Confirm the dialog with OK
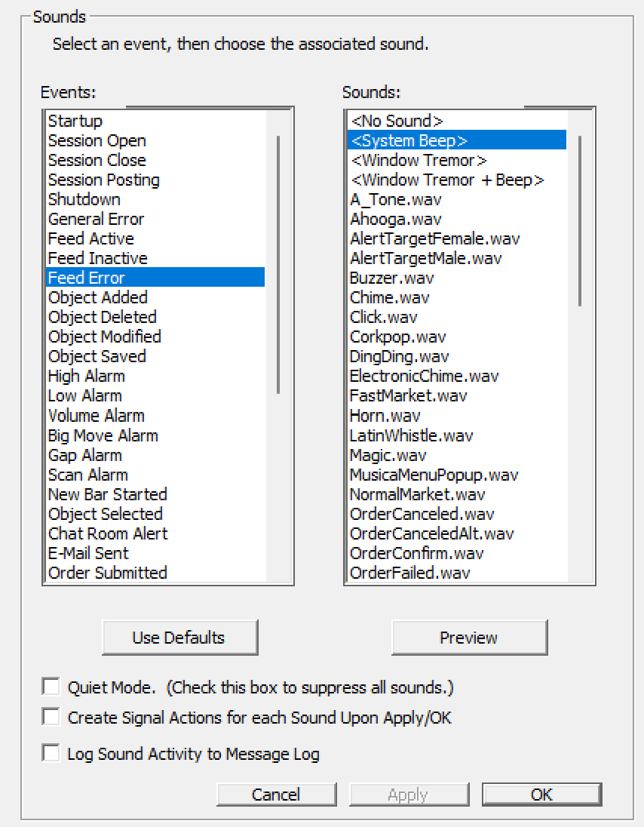 pyautogui.click(x=541, y=795)
